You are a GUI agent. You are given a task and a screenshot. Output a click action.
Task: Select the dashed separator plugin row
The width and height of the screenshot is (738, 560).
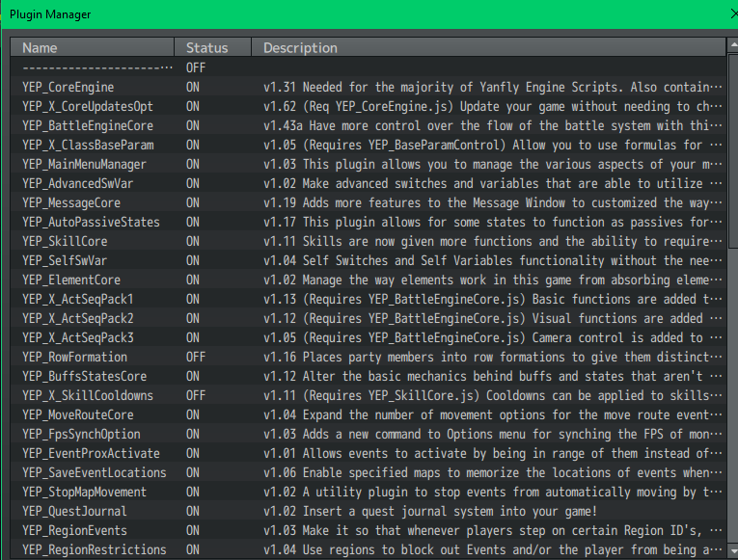[x=369, y=67]
